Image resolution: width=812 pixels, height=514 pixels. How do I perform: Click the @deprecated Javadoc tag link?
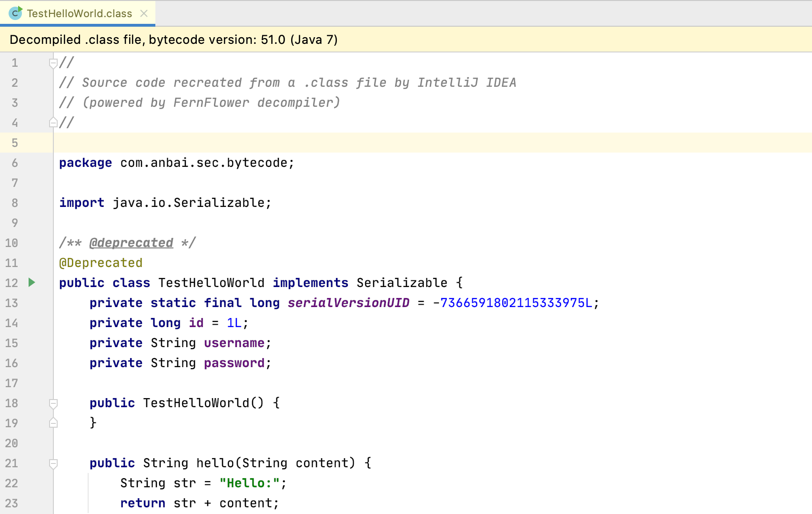pyautogui.click(x=131, y=243)
